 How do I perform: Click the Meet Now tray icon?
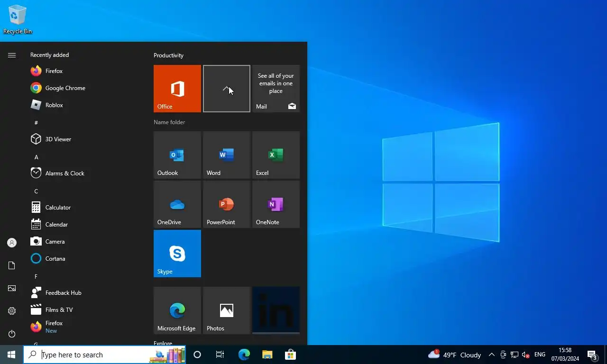(x=503, y=355)
